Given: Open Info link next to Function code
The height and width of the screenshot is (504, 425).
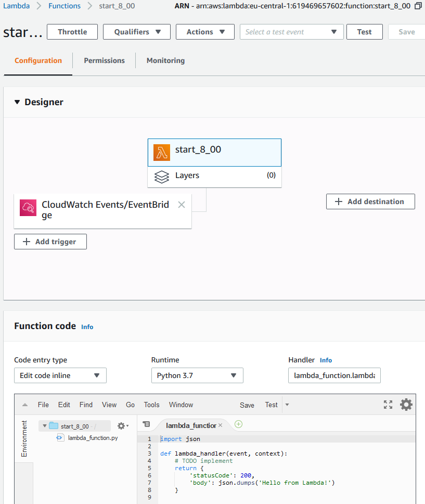Looking at the screenshot, I should click(87, 327).
